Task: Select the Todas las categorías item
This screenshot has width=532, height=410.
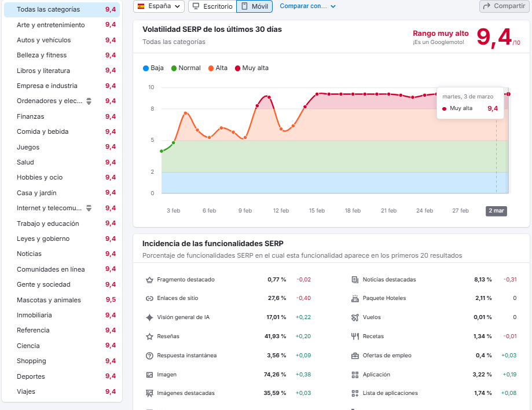Action: (49, 10)
